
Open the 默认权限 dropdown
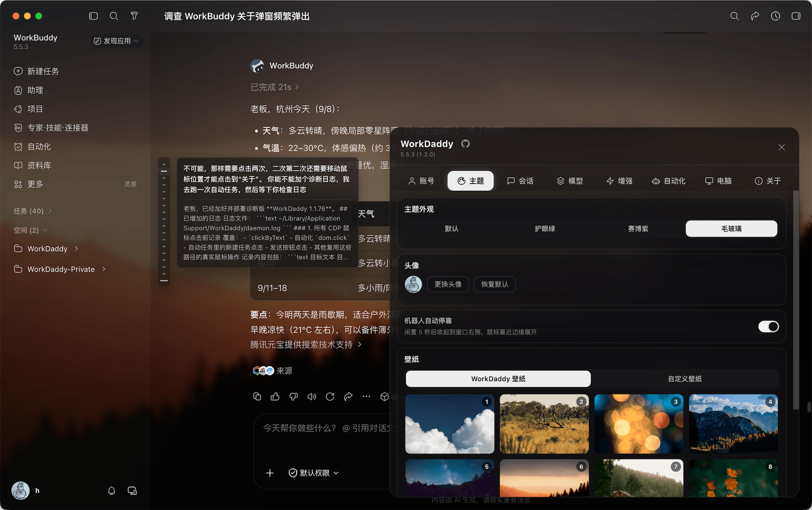(x=313, y=473)
